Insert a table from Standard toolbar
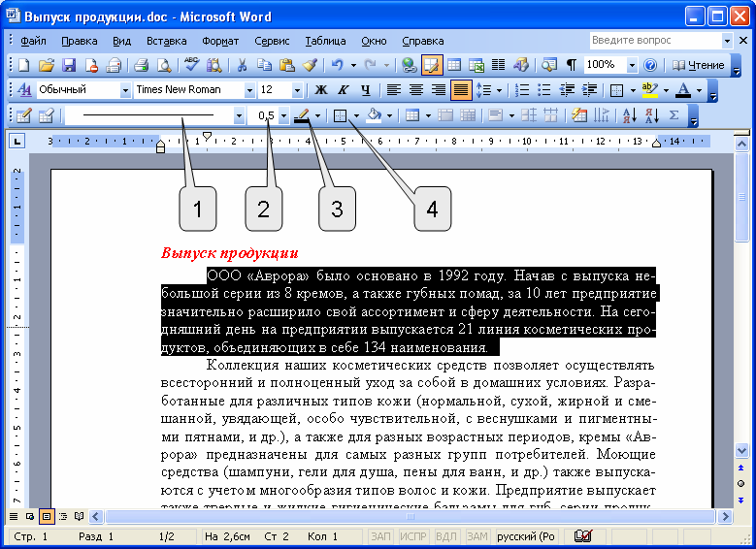This screenshot has width=756, height=549. [x=454, y=65]
